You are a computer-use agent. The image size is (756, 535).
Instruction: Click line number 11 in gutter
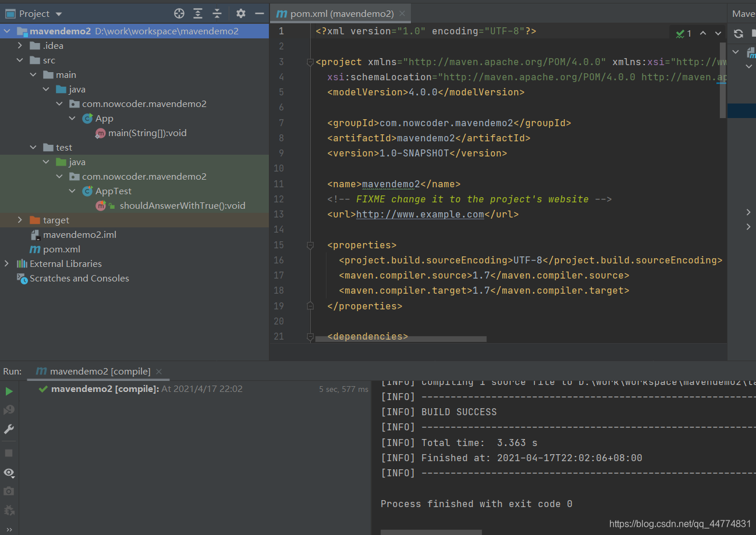pos(278,184)
